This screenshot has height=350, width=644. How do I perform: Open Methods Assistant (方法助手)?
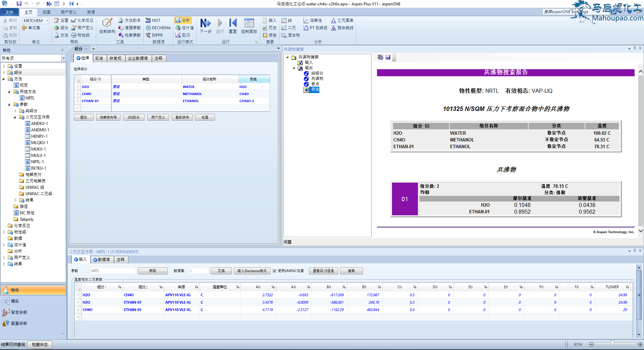click(129, 20)
